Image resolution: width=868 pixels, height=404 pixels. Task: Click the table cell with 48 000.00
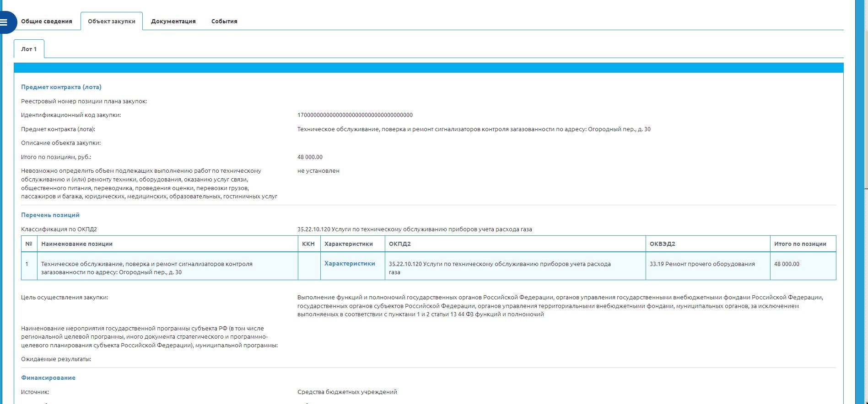[x=803, y=266]
